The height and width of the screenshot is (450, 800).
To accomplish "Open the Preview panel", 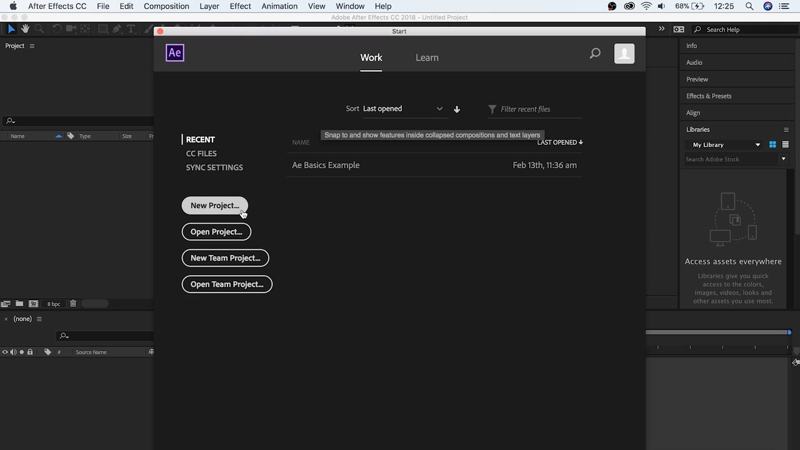I will pyautogui.click(x=697, y=79).
